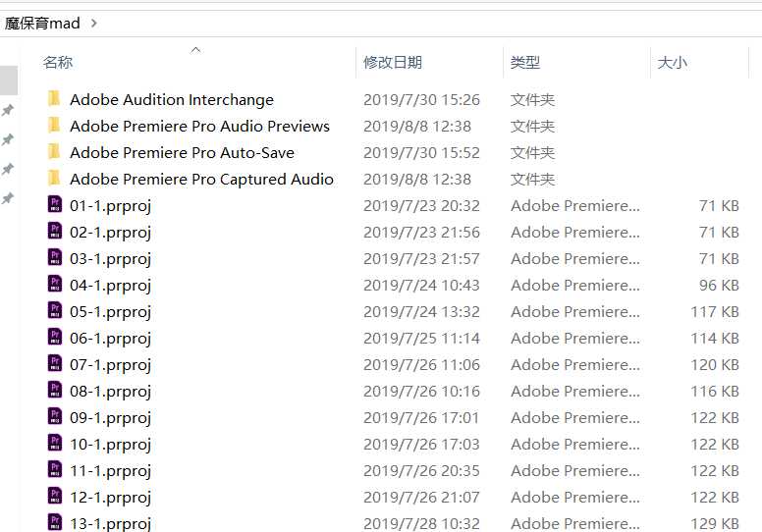Click the Adobe Audition Interchange folder icon
This screenshot has height=532, width=762.
[x=54, y=98]
